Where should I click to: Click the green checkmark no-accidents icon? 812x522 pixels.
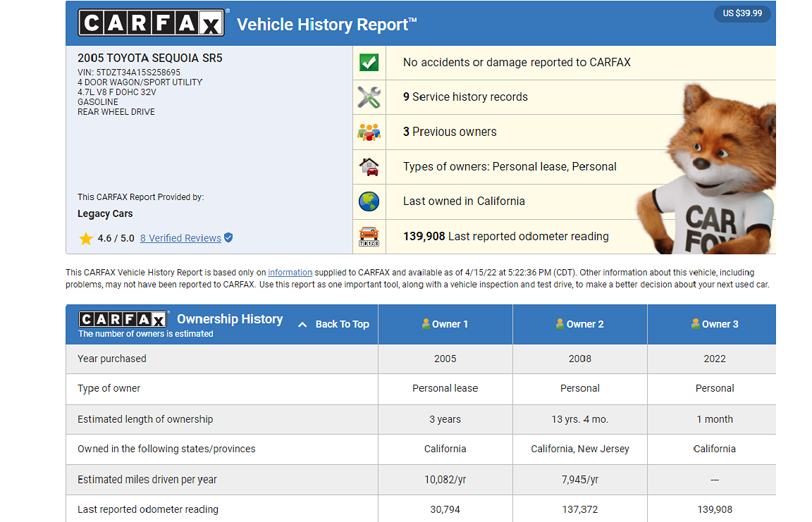[x=369, y=62]
